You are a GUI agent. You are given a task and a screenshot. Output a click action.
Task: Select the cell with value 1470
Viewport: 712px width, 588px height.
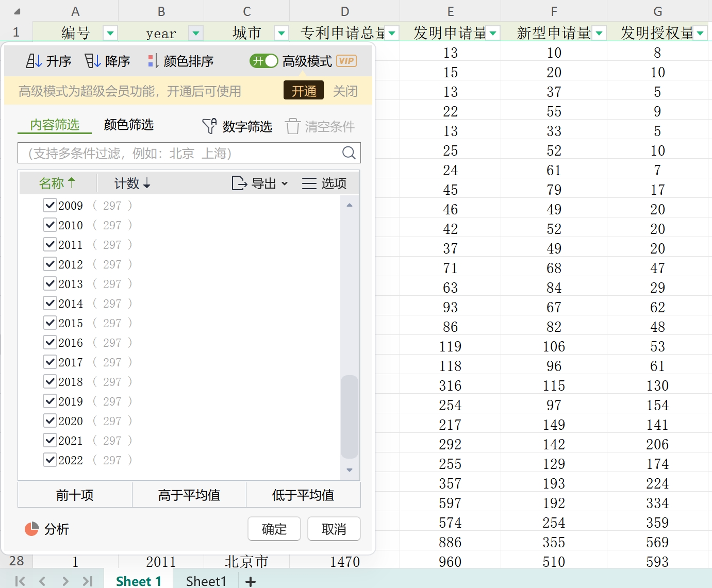[345, 561]
